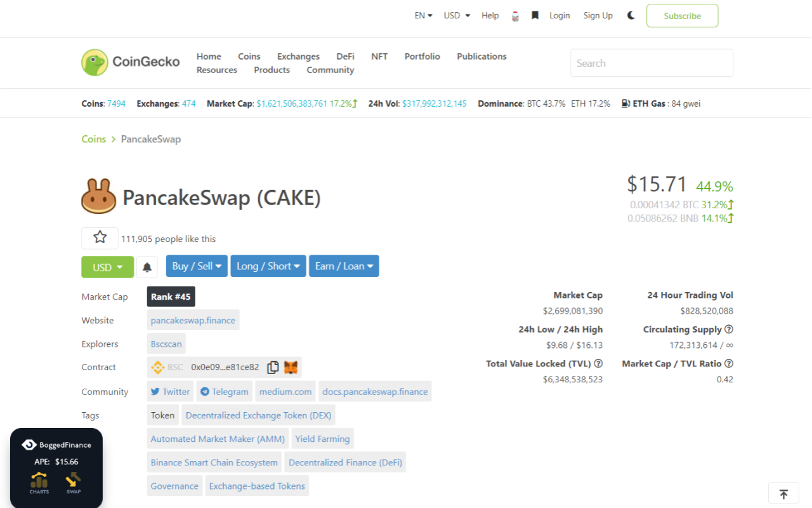This screenshot has width=812, height=508.
Task: Click the Yield Farming tag
Action: 322,439
